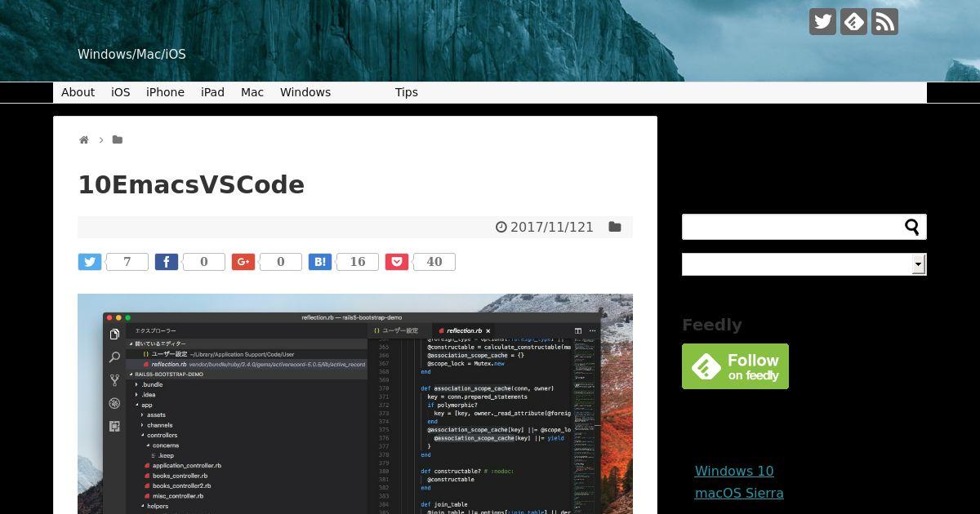
Task: Open the RSS feed icon in the header
Action: (884, 22)
